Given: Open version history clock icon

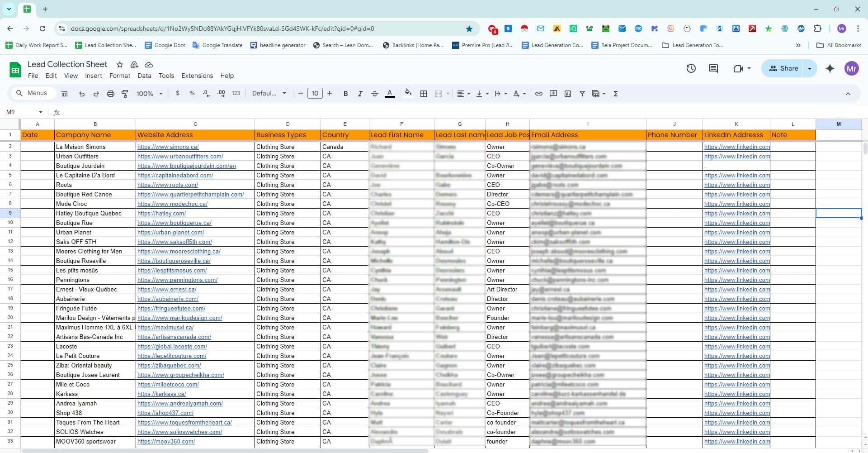Looking at the screenshot, I should click(x=691, y=68).
